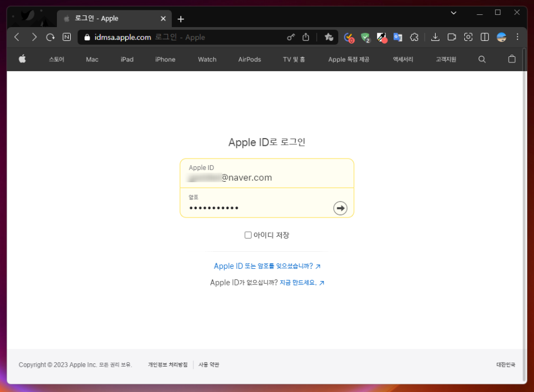Open the 사용 약관 link

(x=209, y=365)
